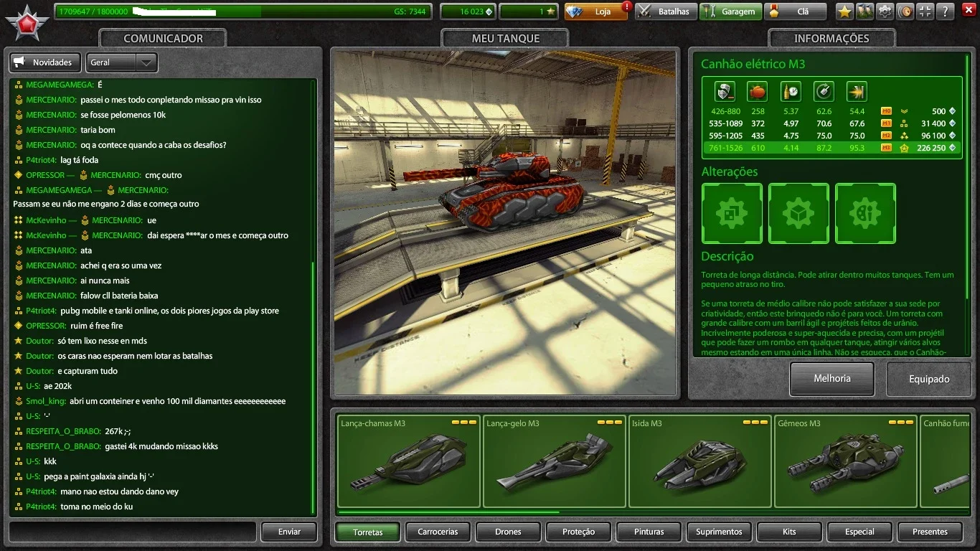Select the M0 modification row
Screen dimensions: 980x551
831,111
